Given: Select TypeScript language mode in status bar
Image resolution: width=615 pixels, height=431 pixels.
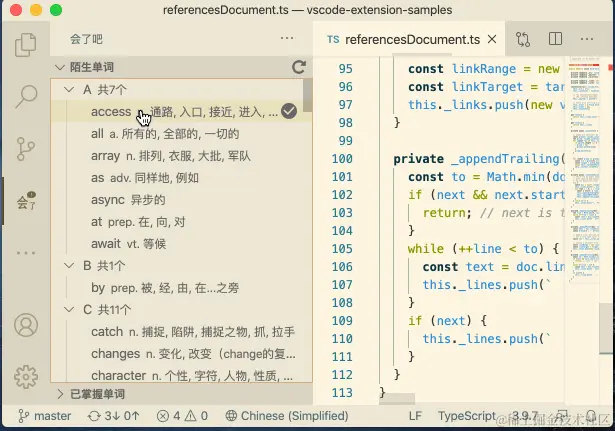Looking at the screenshot, I should point(467,416).
